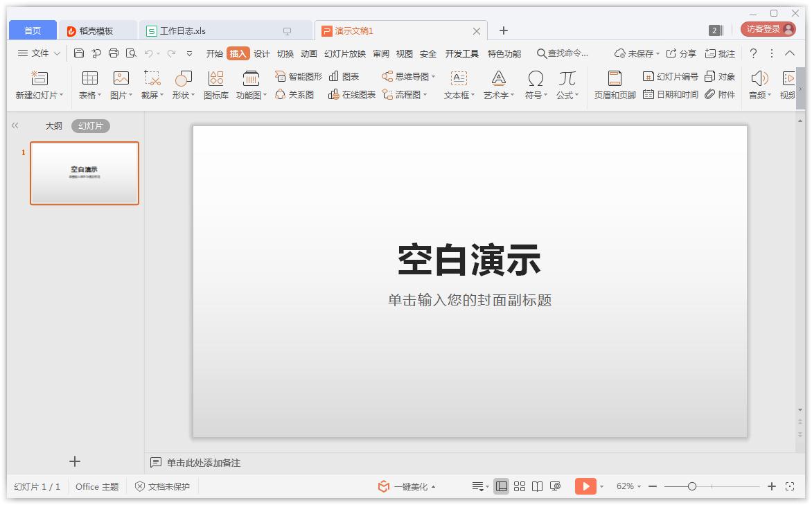The image size is (812, 505).
Task: Collapse the left slide panel
Action: click(x=14, y=125)
